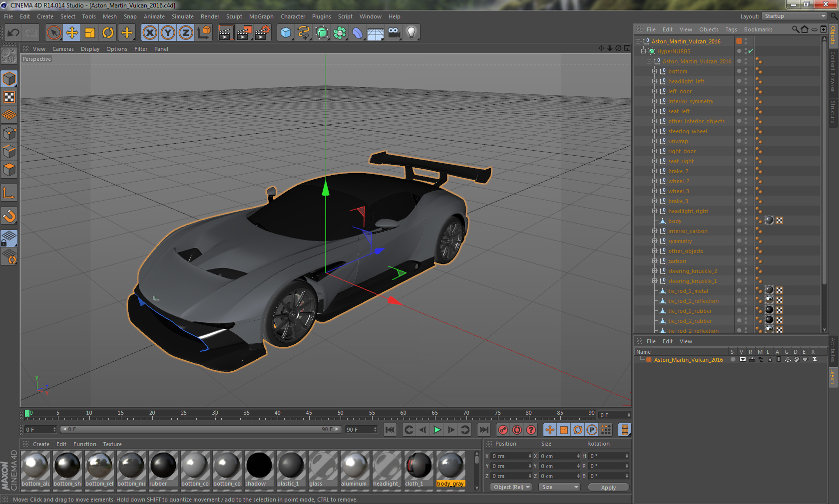Activate the Rotate tool
Screen dimensions: 839x504
click(x=108, y=33)
